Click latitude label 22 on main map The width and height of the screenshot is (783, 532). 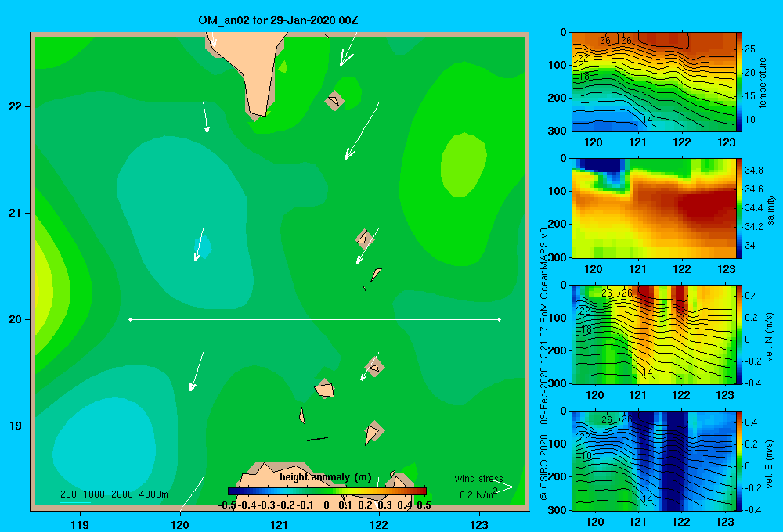coord(16,107)
